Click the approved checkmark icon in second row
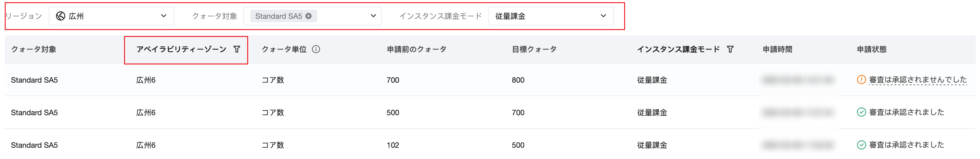 click(x=861, y=112)
